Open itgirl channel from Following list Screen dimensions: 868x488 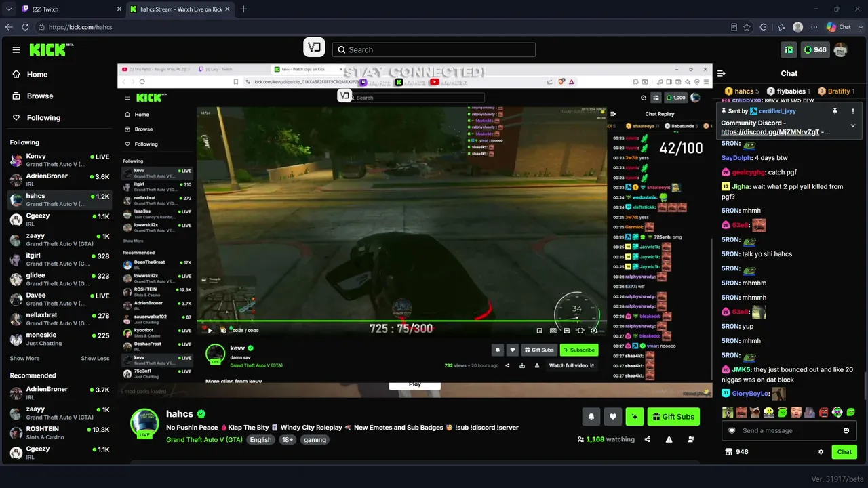tap(60, 260)
